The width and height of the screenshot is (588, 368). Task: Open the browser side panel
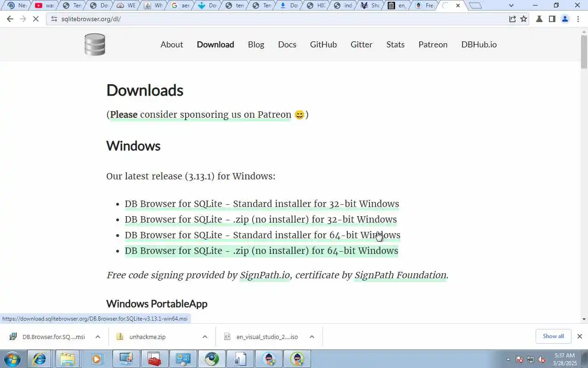pyautogui.click(x=552, y=19)
